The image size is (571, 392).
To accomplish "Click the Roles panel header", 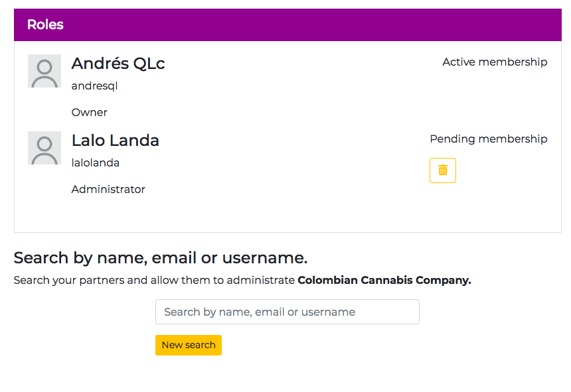I will (x=287, y=25).
